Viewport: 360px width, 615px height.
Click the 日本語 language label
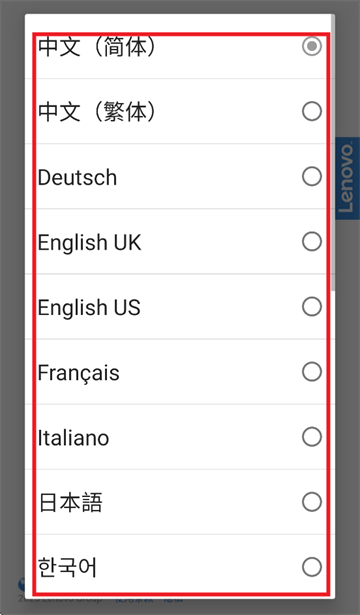(x=71, y=503)
